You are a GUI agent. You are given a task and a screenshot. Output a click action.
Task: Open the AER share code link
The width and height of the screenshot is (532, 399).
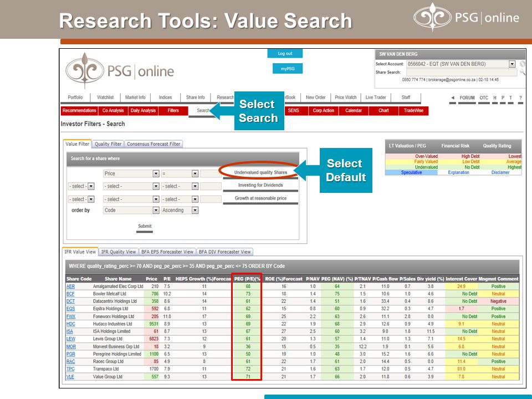click(70, 287)
